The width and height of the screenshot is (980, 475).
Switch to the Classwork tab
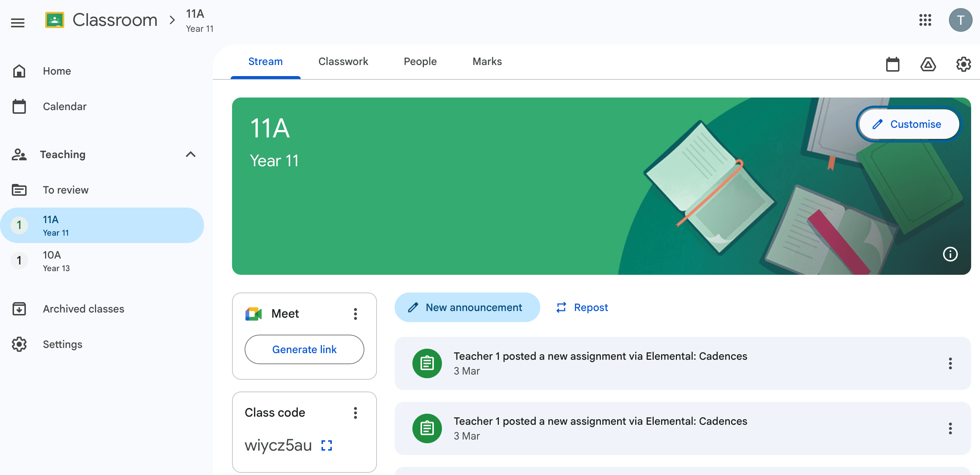343,62
